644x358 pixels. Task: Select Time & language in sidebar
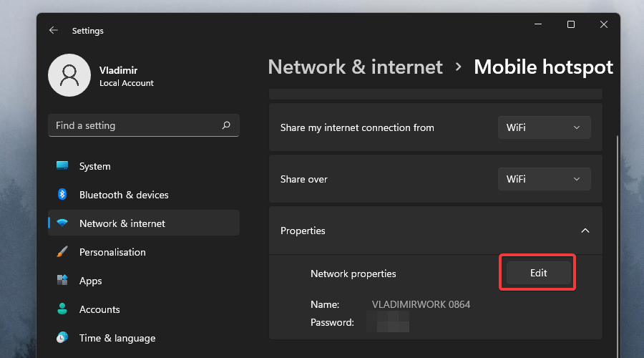(x=117, y=338)
